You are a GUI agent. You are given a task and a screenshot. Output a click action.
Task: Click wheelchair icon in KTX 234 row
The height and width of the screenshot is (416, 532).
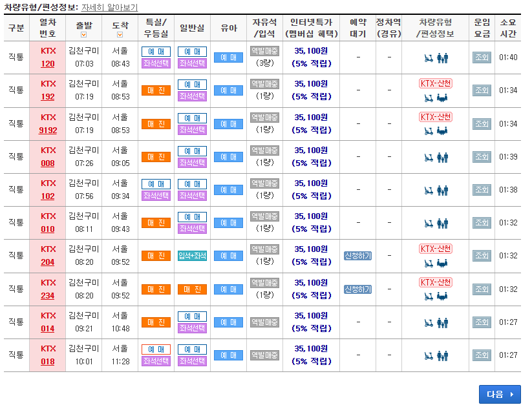(429, 296)
